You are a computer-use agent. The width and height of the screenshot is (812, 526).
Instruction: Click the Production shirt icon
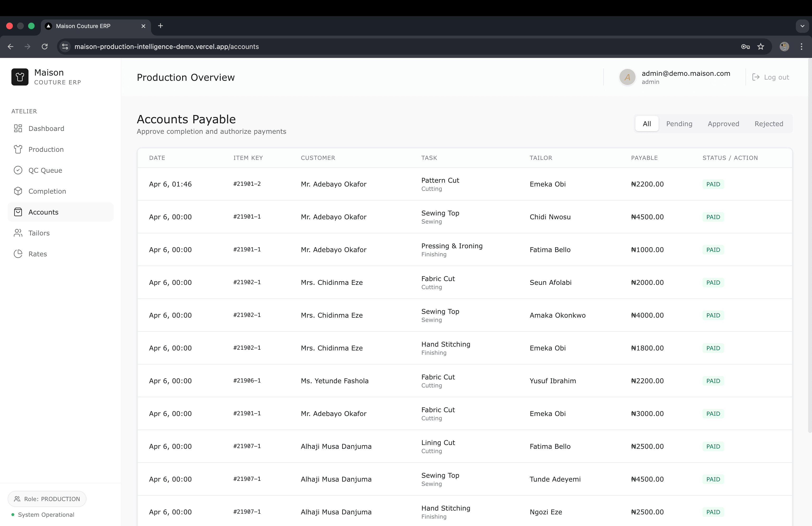pyautogui.click(x=18, y=149)
